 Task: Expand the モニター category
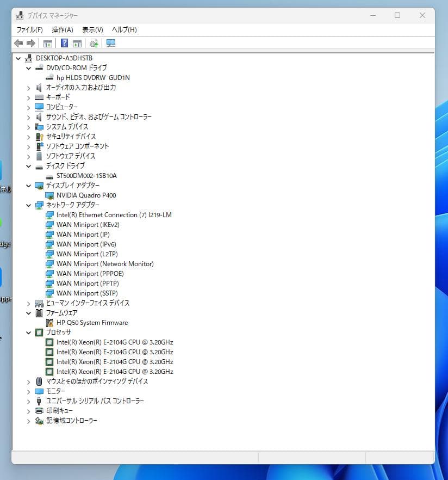(x=28, y=391)
